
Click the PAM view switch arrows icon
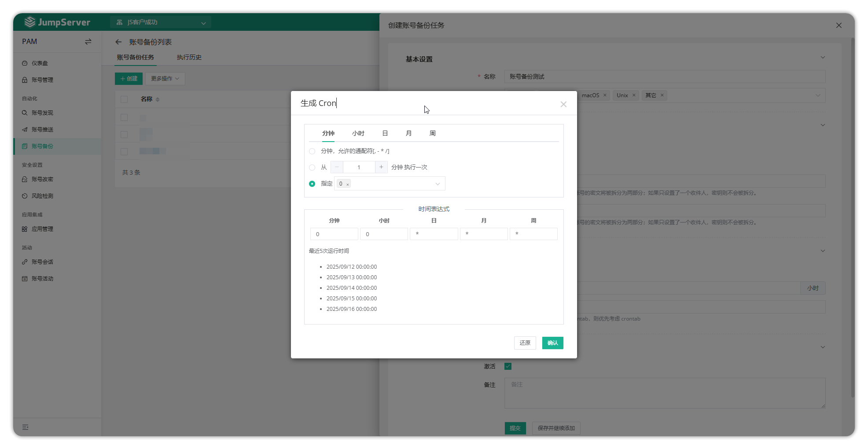coord(88,42)
